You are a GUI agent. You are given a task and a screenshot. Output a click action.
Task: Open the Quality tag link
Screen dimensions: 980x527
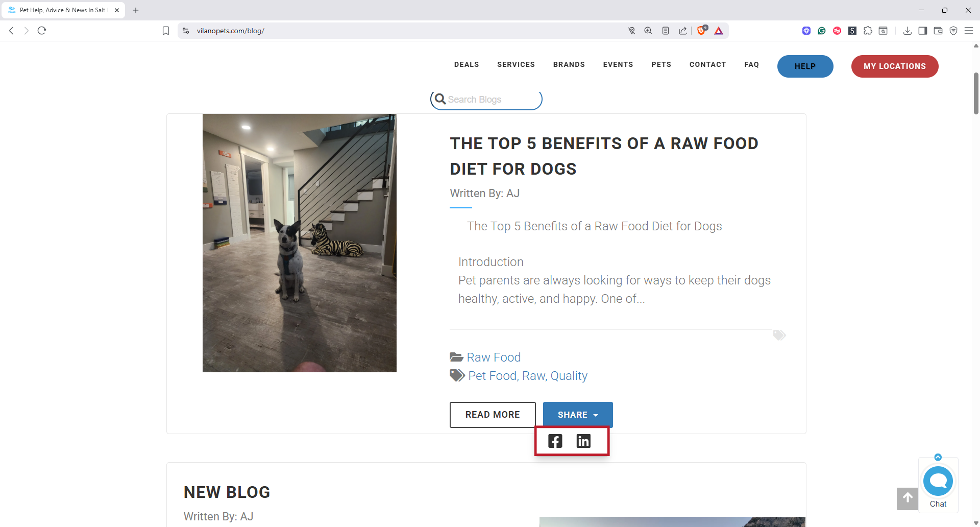(569, 375)
